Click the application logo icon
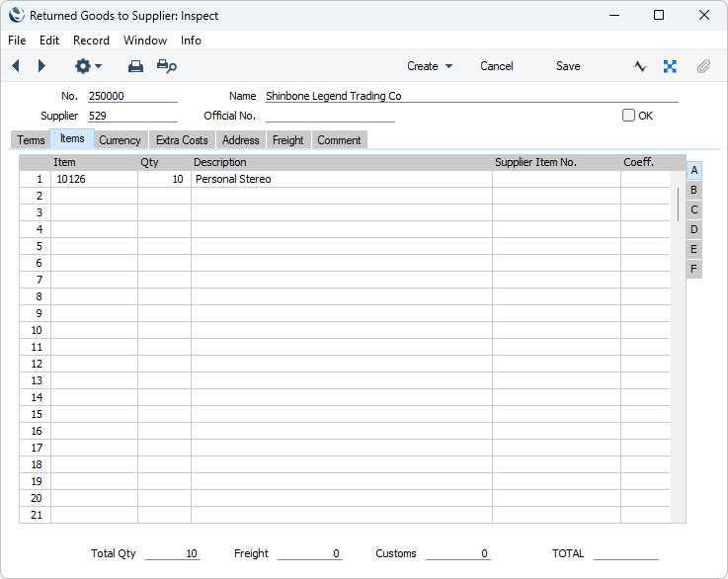Image resolution: width=728 pixels, height=579 pixels. click(16, 15)
